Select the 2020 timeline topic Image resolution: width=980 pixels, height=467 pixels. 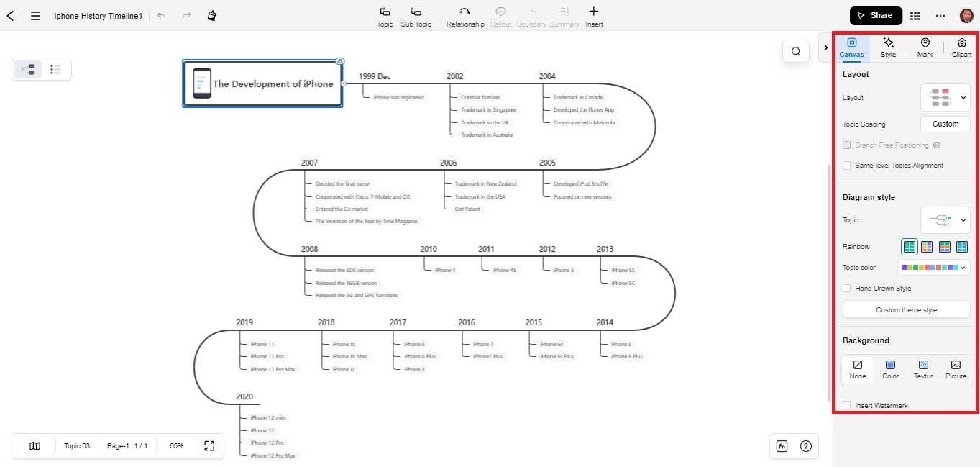click(244, 396)
